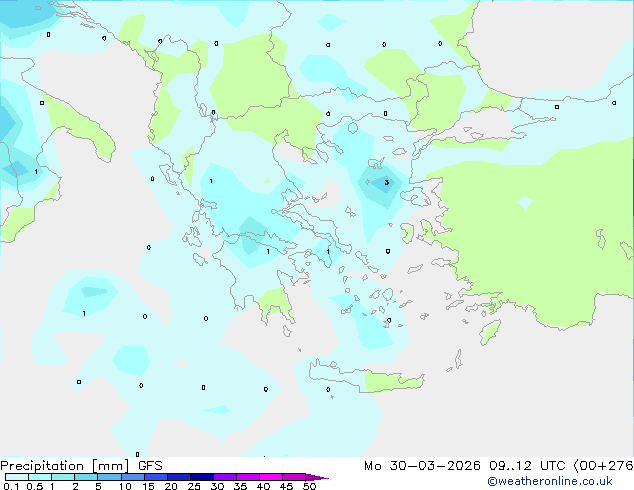Click the '0.5' legend scale label
The width and height of the screenshot is (634, 490).
point(34,486)
